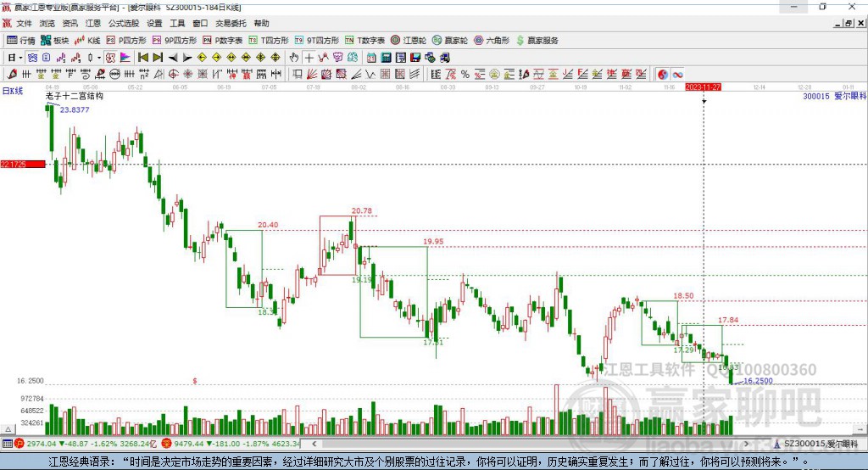The width and height of the screenshot is (868, 470).
Task: Step chart left with black left arrow
Action: pos(173,58)
